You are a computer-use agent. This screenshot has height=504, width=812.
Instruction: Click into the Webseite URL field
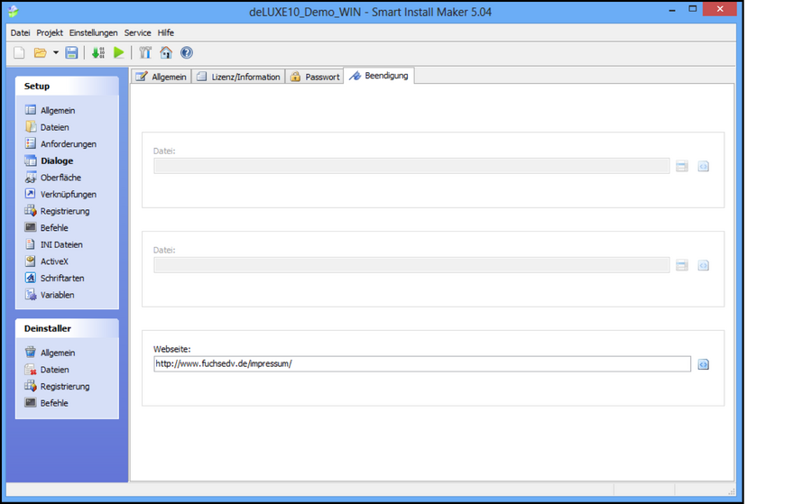click(421, 364)
